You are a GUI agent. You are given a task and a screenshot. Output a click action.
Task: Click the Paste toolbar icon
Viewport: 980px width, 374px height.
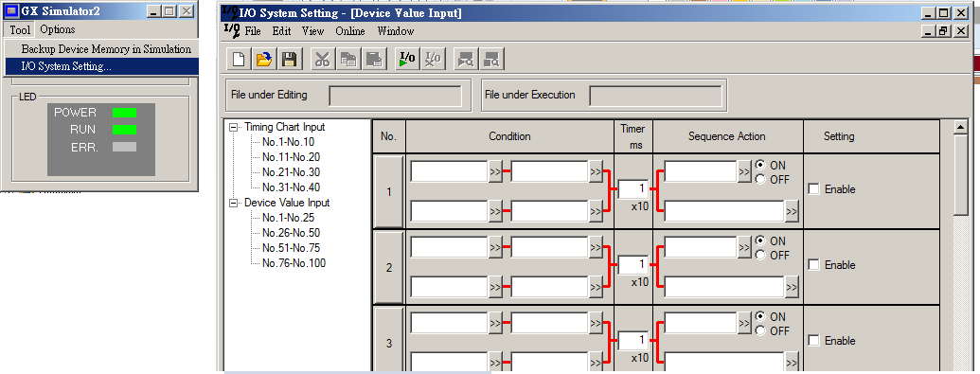coord(374,60)
